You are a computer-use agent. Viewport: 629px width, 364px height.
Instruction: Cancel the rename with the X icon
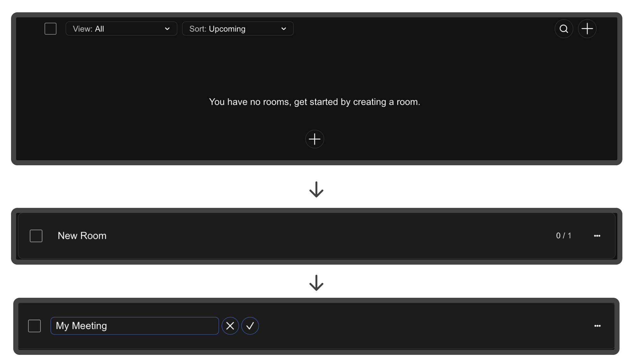230,326
